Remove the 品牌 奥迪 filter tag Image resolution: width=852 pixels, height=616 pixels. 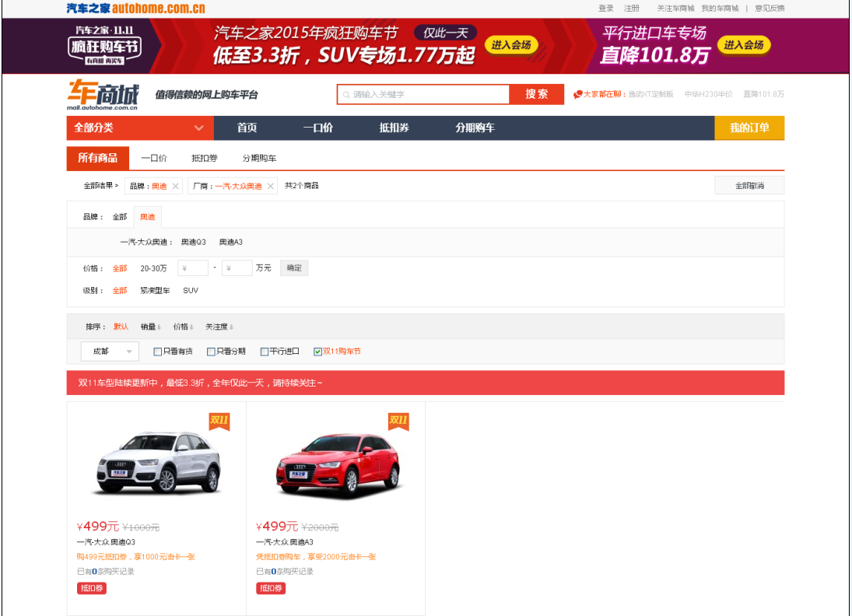[175, 186]
